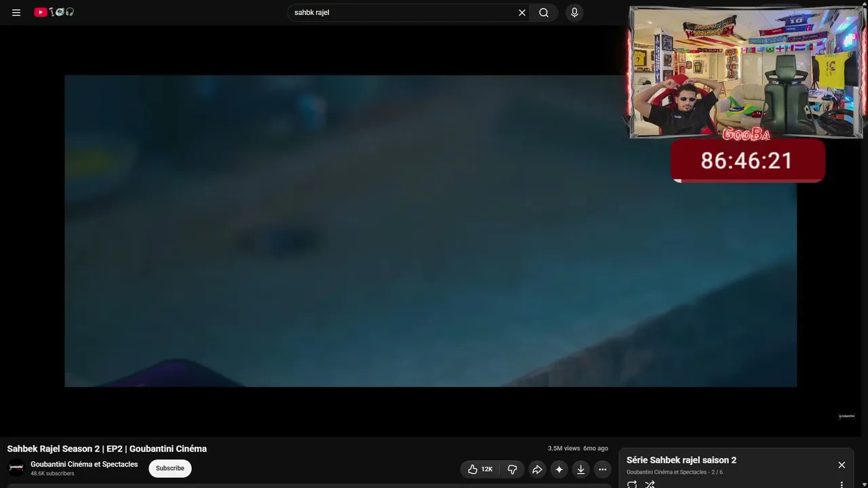Open more actions ellipsis menu
This screenshot has width=868, height=488.
click(602, 469)
